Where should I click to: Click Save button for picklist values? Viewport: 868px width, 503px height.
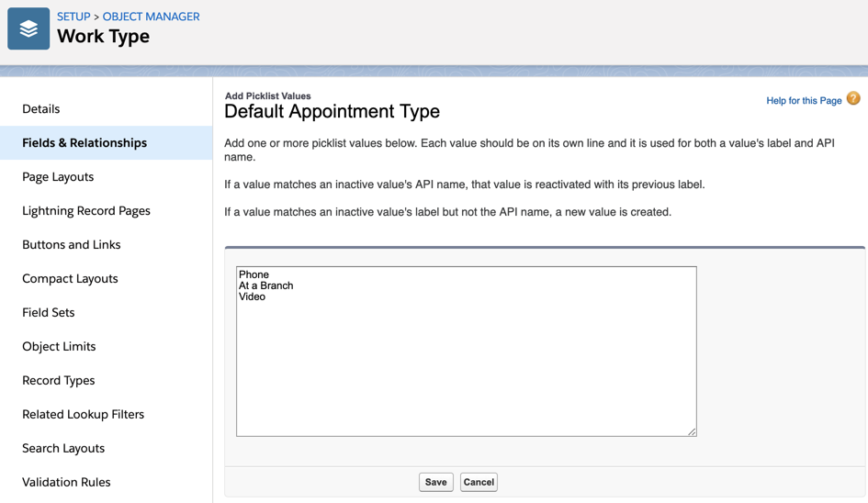tap(436, 482)
